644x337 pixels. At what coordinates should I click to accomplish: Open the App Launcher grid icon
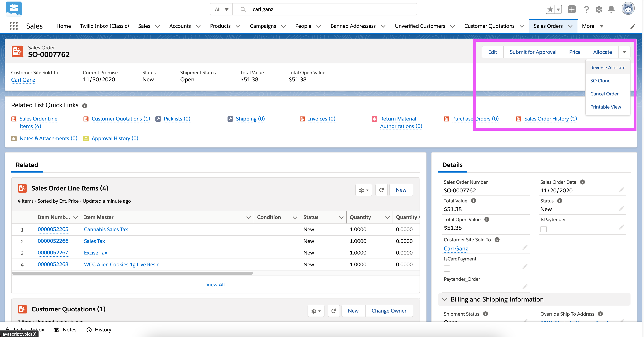13,26
